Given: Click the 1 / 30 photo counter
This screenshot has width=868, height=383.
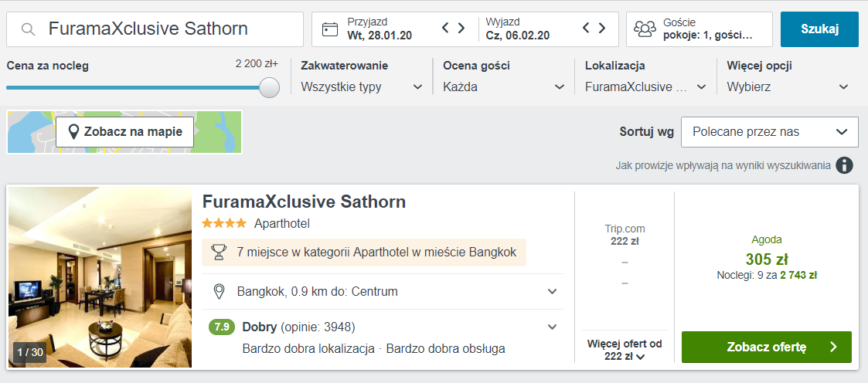Looking at the screenshot, I should [x=30, y=352].
